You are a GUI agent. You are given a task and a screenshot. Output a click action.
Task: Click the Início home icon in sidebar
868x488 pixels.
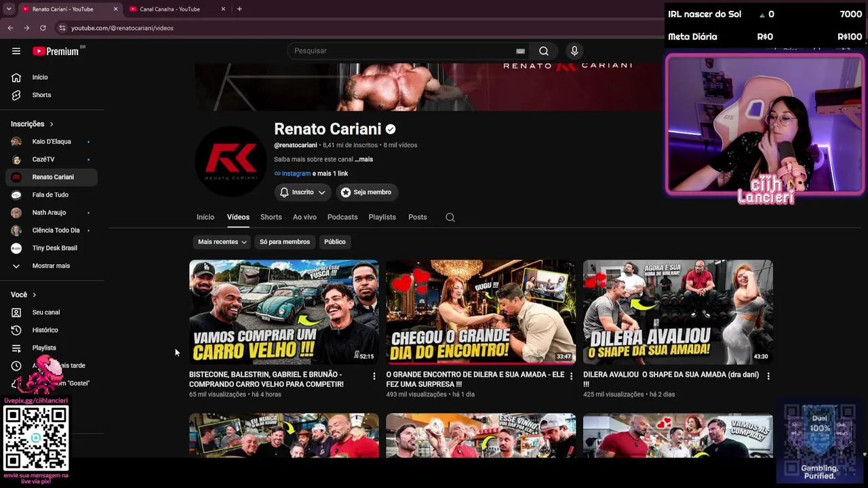pyautogui.click(x=16, y=77)
